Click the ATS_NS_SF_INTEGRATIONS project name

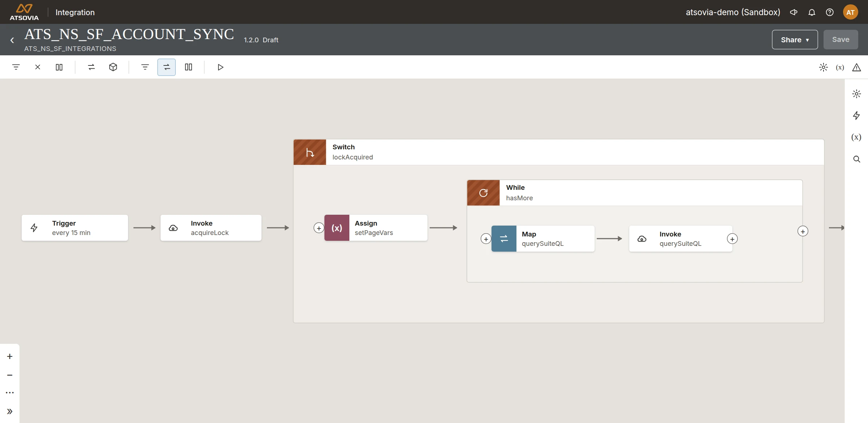click(70, 48)
